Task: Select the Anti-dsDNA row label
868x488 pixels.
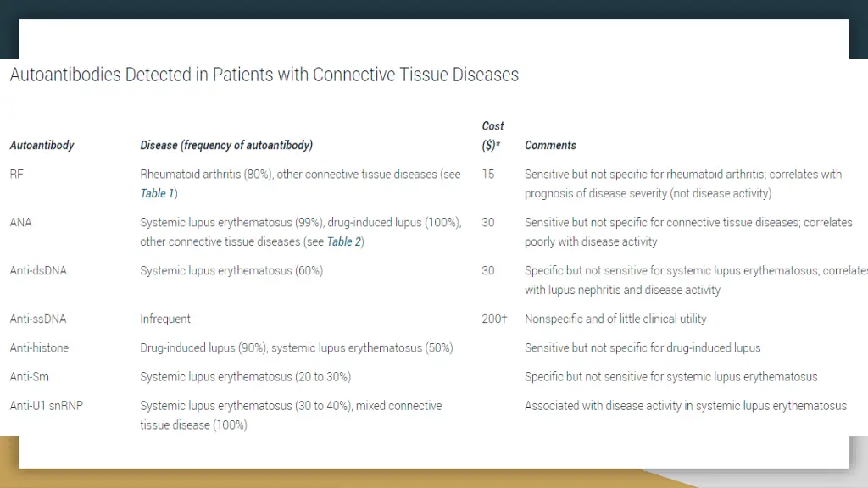Action: pos(38,270)
